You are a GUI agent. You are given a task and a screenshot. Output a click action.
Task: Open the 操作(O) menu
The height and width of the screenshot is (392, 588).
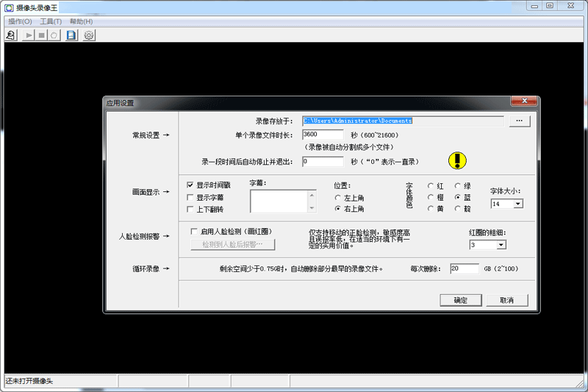(20, 21)
